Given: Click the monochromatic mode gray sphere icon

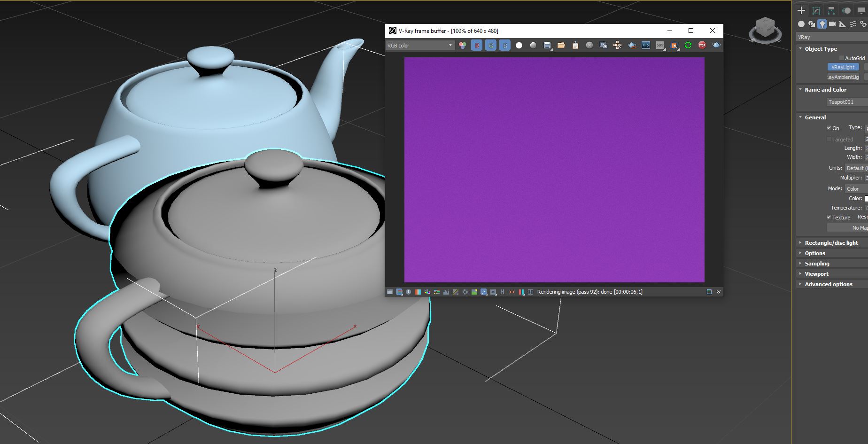Looking at the screenshot, I should point(533,45).
